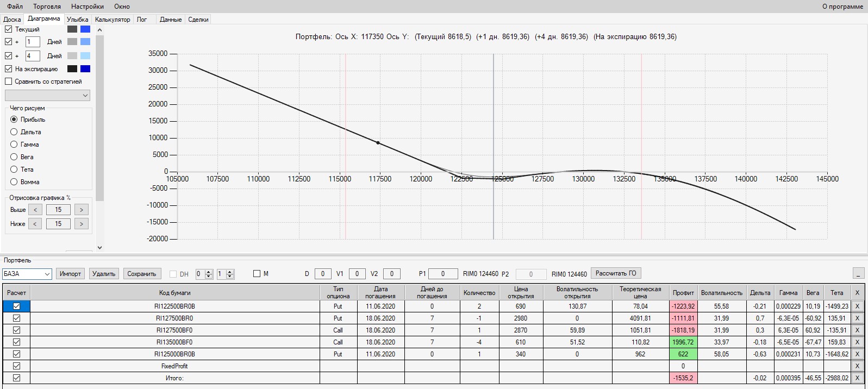Click the dark blue На экспирацию swatch
Image resolution: width=868 pixels, height=389 pixels.
point(85,69)
